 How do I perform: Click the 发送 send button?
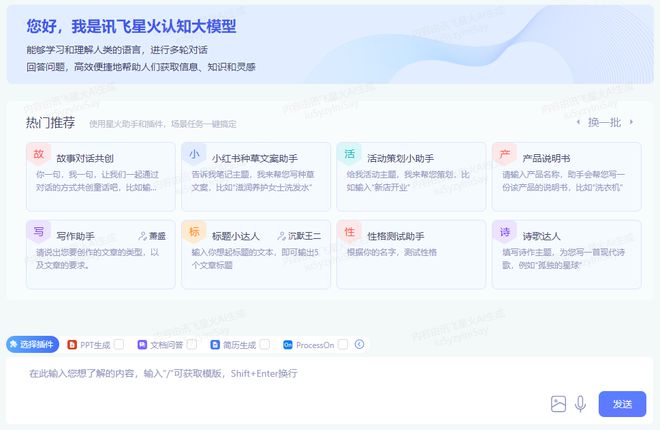pyautogui.click(x=622, y=404)
